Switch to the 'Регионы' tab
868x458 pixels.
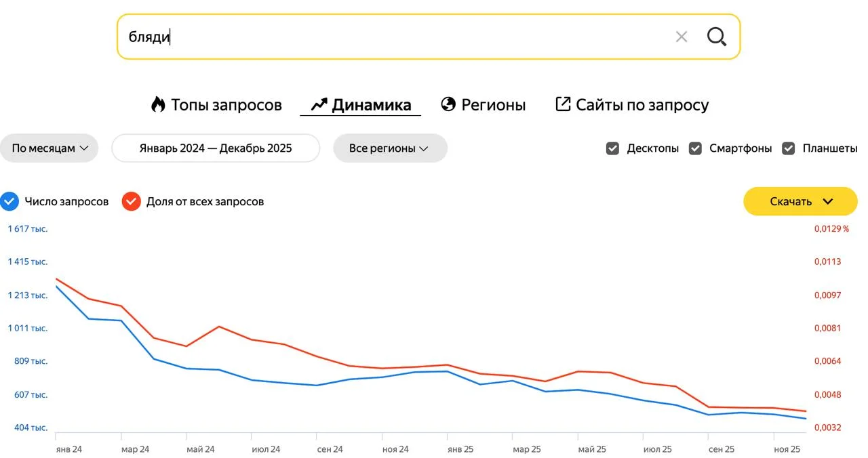click(x=493, y=105)
